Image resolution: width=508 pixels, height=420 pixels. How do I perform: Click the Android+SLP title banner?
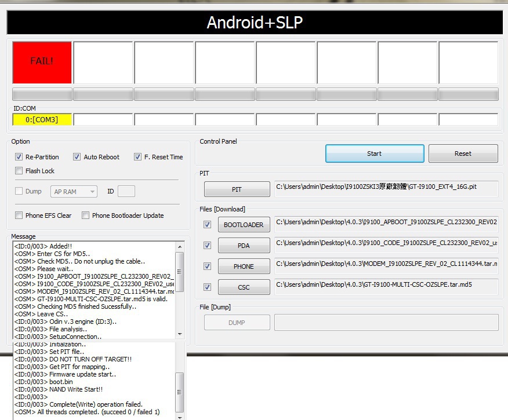tap(255, 23)
